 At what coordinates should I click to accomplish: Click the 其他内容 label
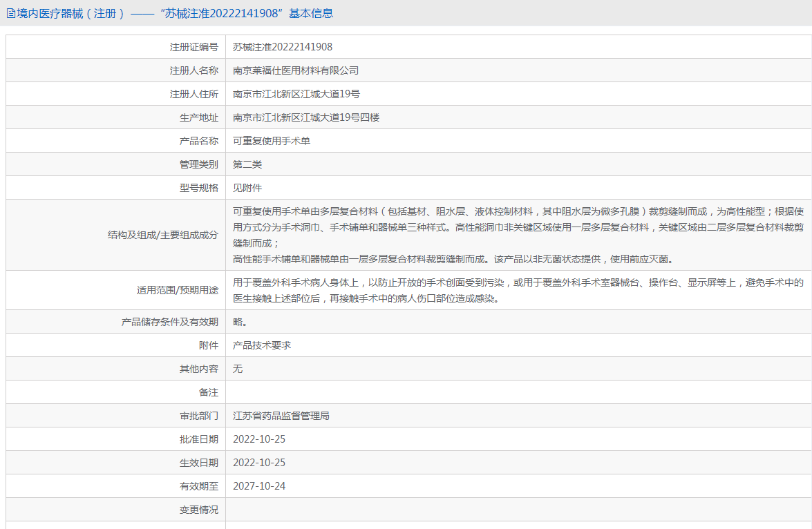click(x=199, y=369)
